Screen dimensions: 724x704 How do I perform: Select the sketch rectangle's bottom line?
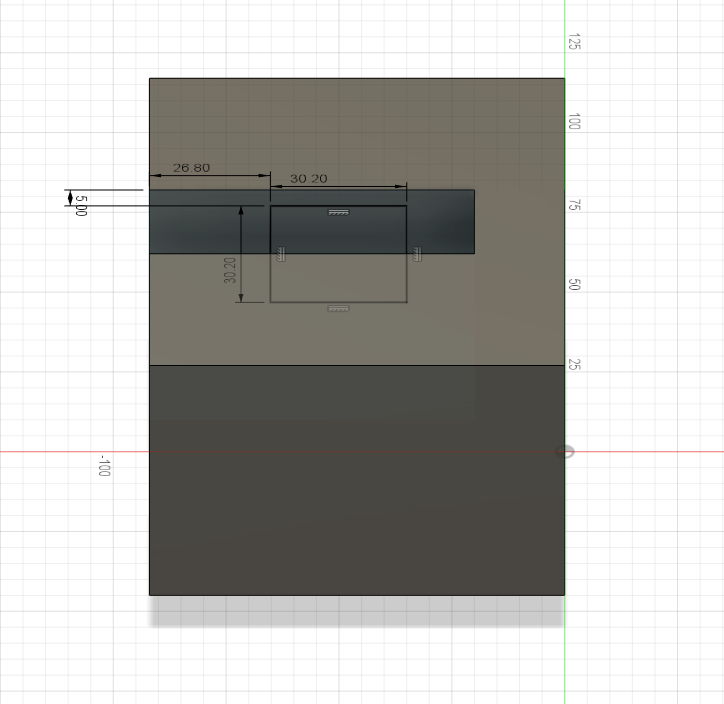tap(338, 302)
